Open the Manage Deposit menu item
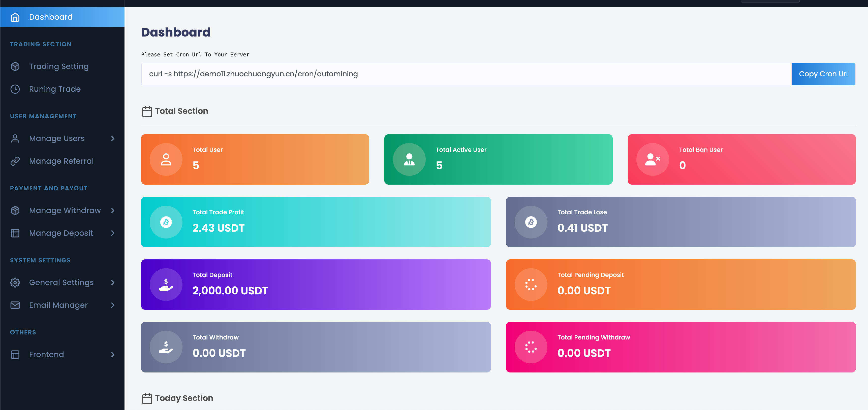The width and height of the screenshot is (868, 410). (61, 233)
